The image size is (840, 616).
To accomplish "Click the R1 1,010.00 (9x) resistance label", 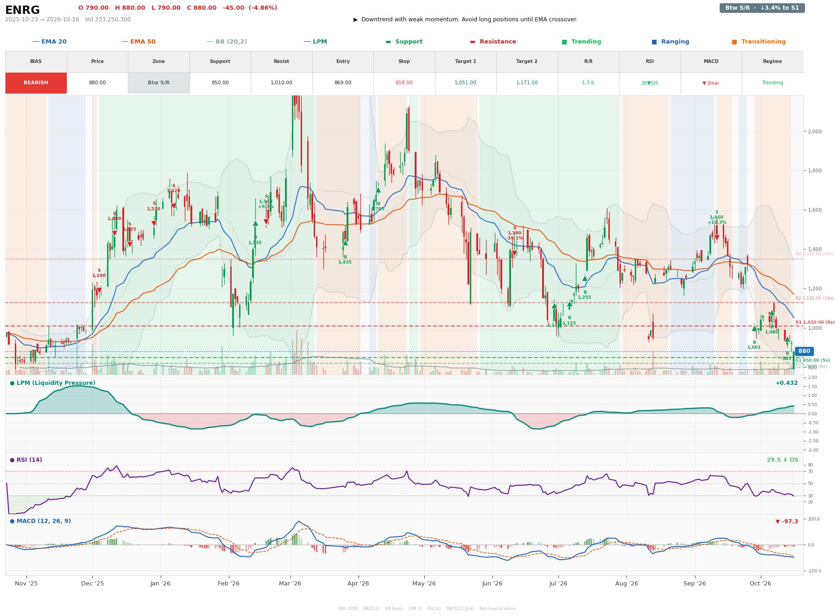I will [x=815, y=322].
